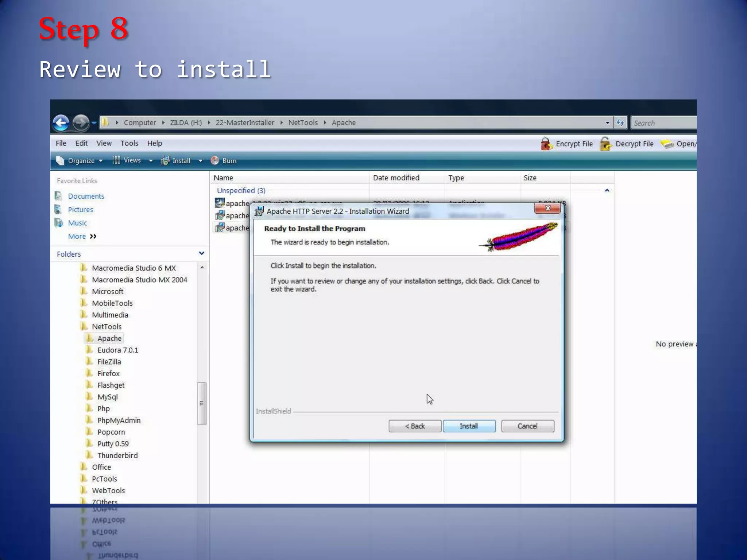Open Music favorite link

pos(77,223)
